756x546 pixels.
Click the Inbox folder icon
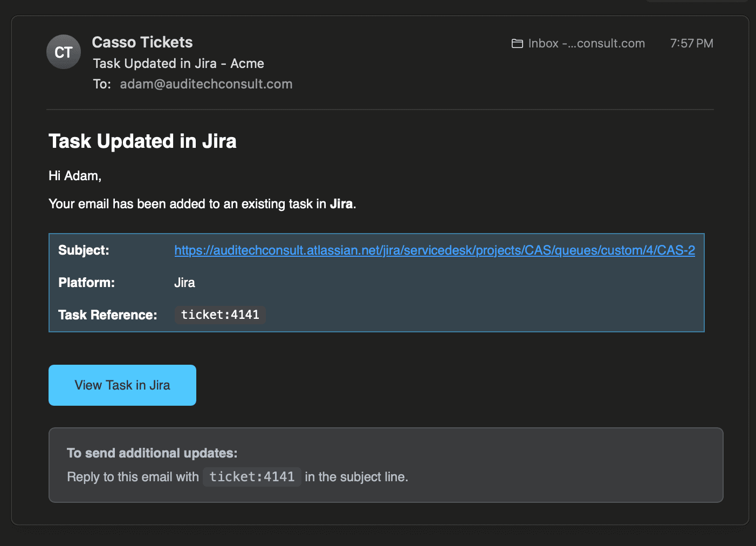click(x=517, y=43)
